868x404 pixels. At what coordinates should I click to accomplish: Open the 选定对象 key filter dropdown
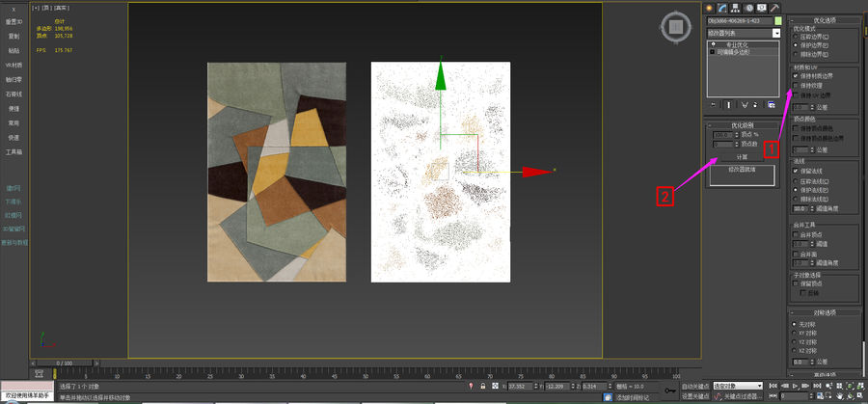tap(738, 386)
